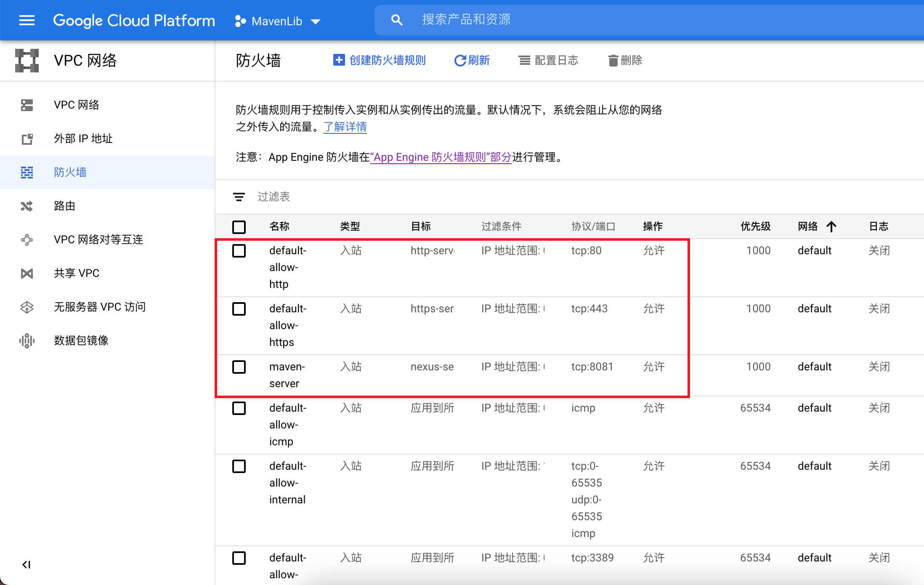Screen dimensions: 924x585
Task: Click the Routes shuffle icon in sidebar
Action: (27, 206)
